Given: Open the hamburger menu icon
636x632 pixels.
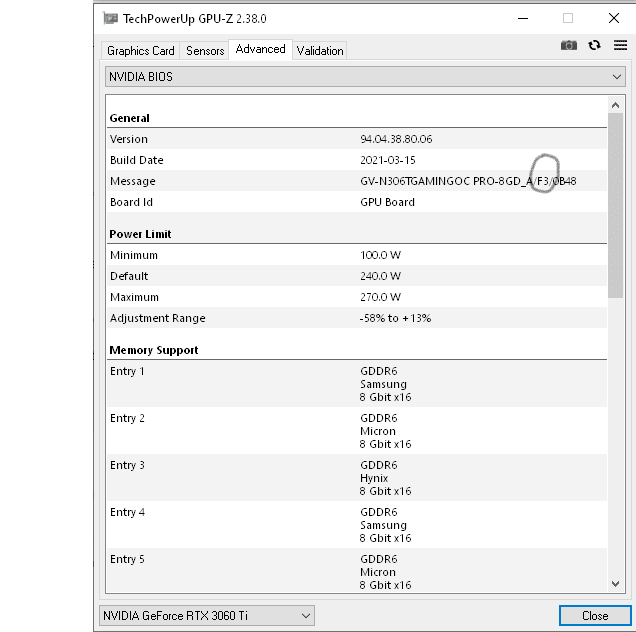Looking at the screenshot, I should point(620,45).
